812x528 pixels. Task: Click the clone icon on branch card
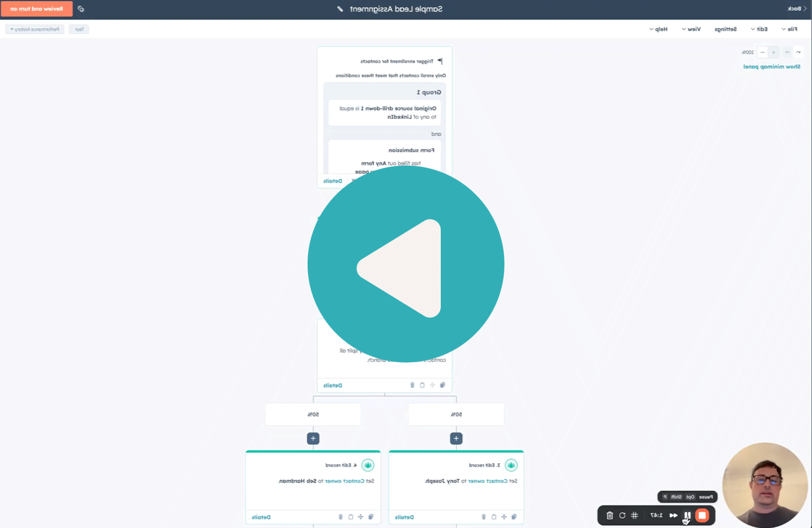click(x=443, y=385)
